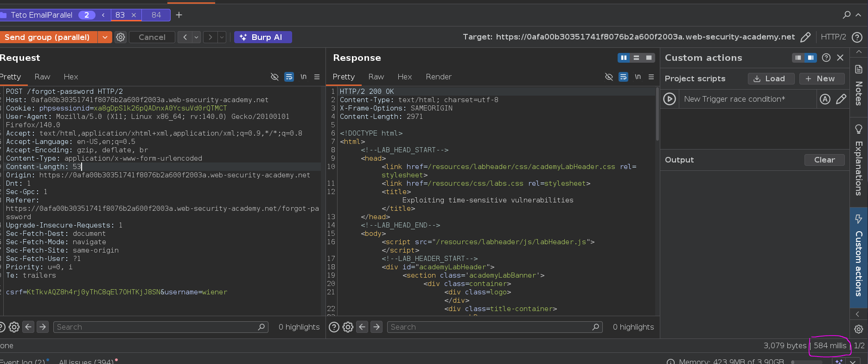The width and height of the screenshot is (868, 364).
Task: Edit Trigger race condition script pencil
Action: 841,99
